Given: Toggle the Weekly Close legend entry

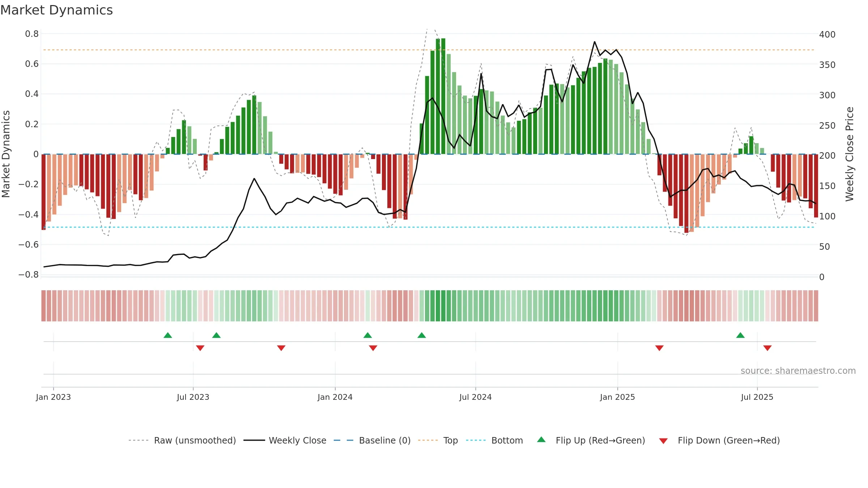Looking at the screenshot, I should [285, 440].
